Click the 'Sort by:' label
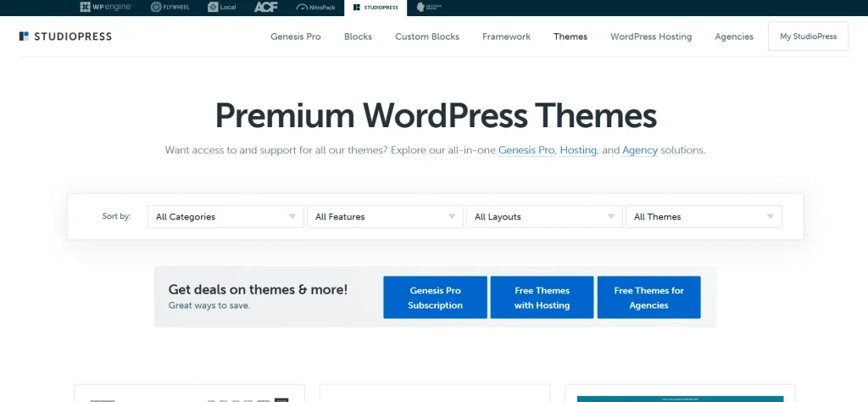868x402 pixels. coord(117,216)
